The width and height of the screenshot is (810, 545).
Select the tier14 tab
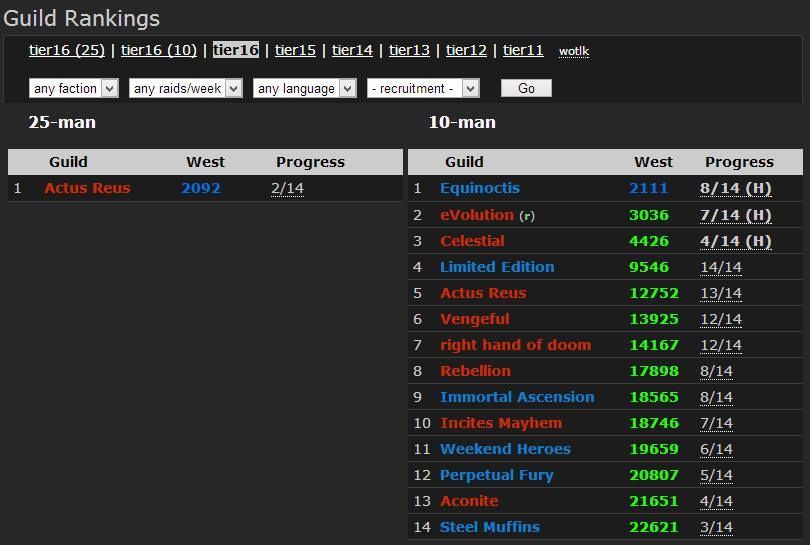(352, 50)
